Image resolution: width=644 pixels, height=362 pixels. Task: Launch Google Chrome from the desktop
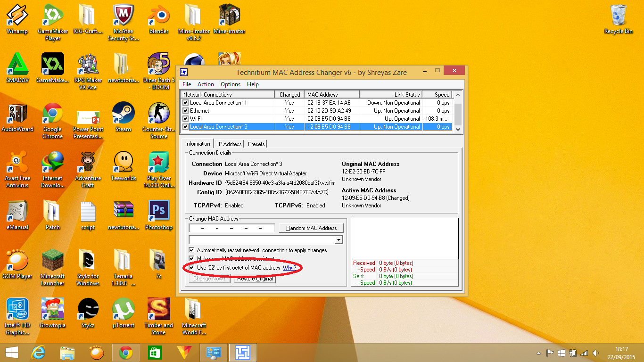click(x=53, y=121)
